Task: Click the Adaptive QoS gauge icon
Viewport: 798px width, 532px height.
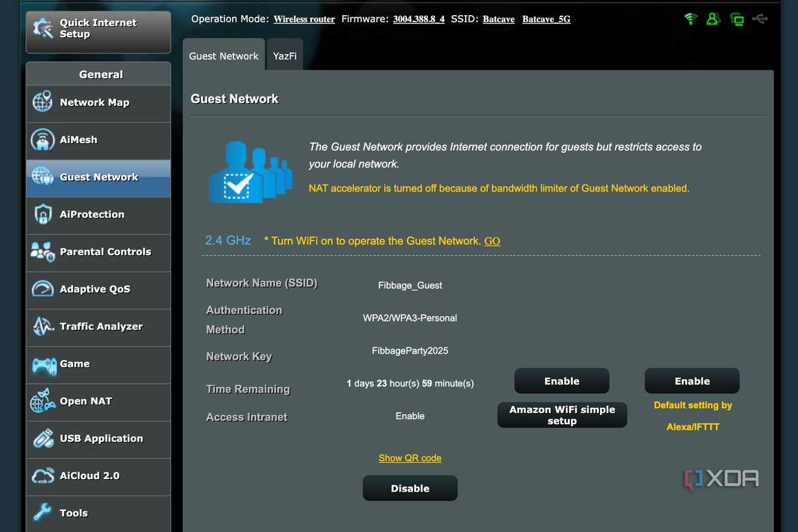Action: [x=42, y=289]
